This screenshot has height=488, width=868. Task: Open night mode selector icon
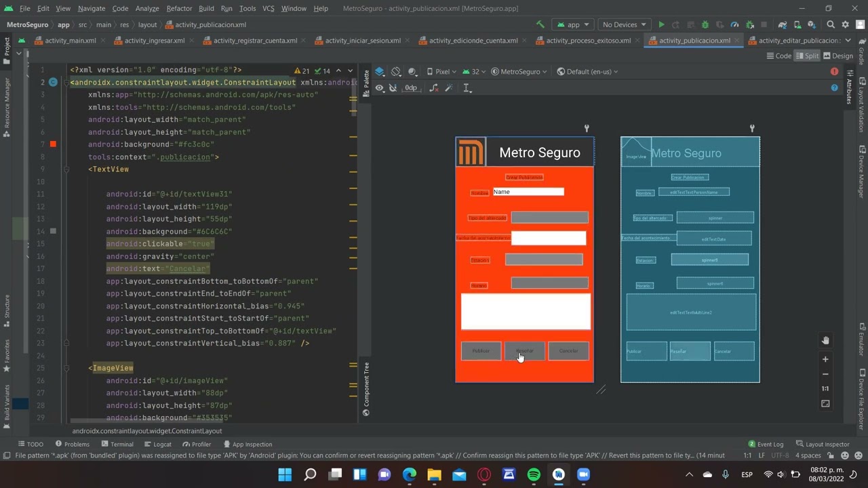(413, 71)
